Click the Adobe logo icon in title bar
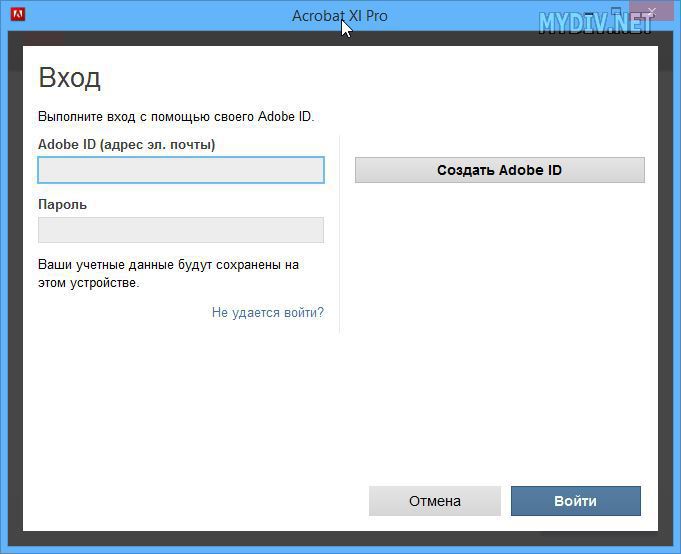Screen dimensions: 681x554 pyautogui.click(x=18, y=14)
